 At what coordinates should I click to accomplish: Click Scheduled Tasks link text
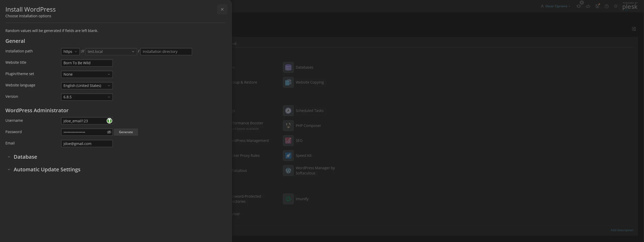[x=309, y=111]
